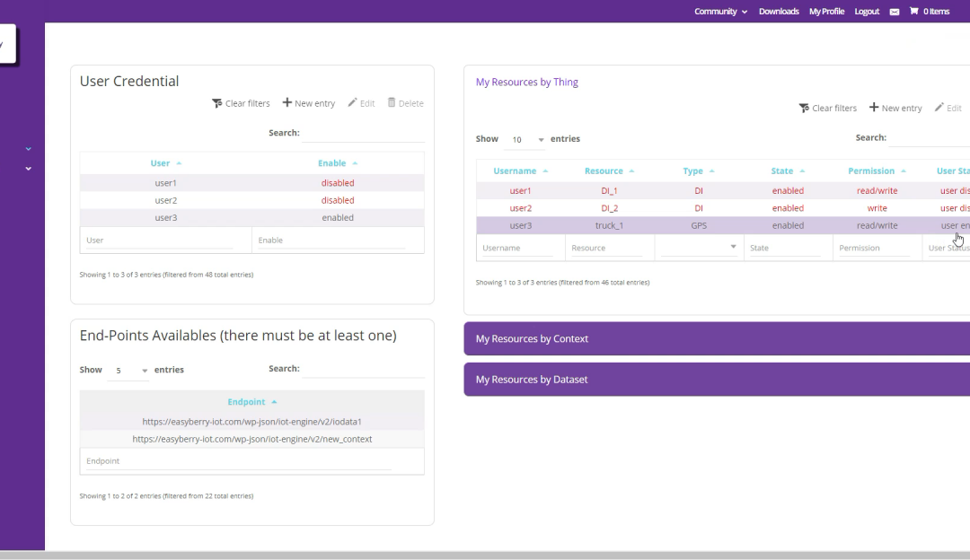Select user2 row in User Credential table
This screenshot has height=560, width=970.
[x=251, y=200]
